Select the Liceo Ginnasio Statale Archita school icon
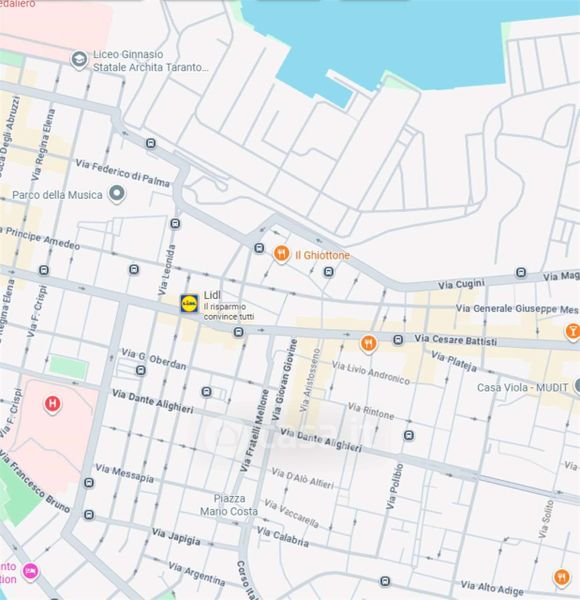The height and width of the screenshot is (600, 580). 79,60
